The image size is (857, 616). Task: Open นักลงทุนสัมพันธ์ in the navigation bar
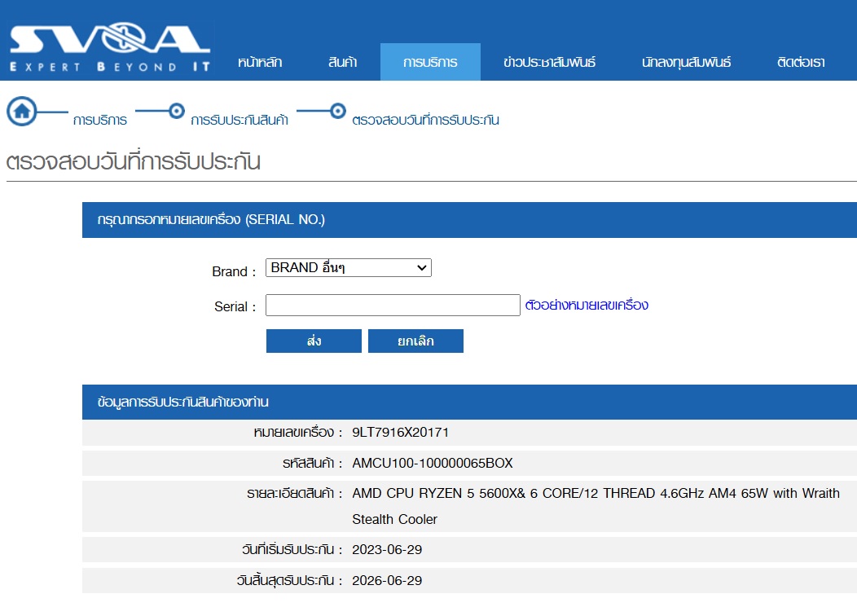click(x=686, y=63)
